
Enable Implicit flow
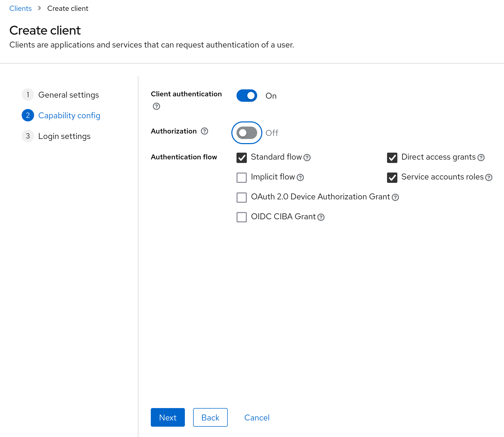241,178
